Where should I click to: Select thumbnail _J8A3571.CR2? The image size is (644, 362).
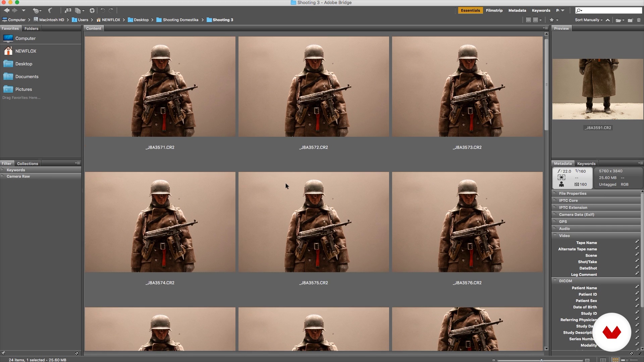coord(160,86)
